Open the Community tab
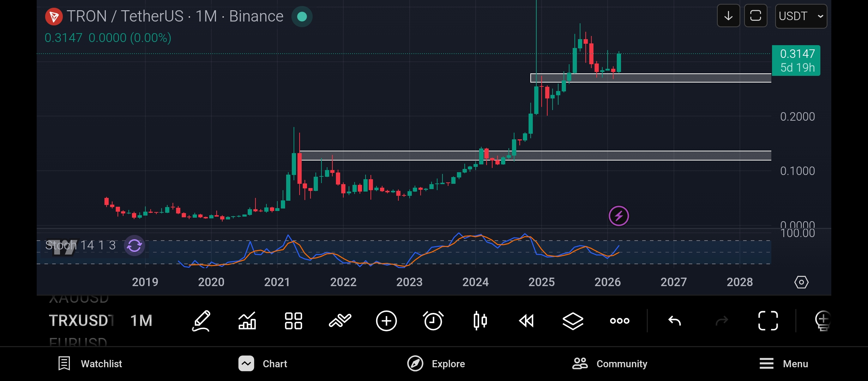The image size is (868, 381). pos(610,364)
